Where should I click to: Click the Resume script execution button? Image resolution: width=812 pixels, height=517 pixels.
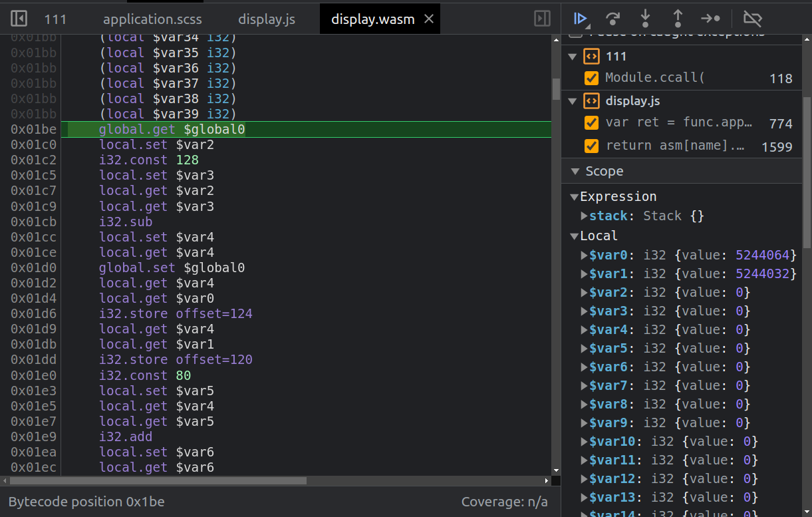point(580,19)
